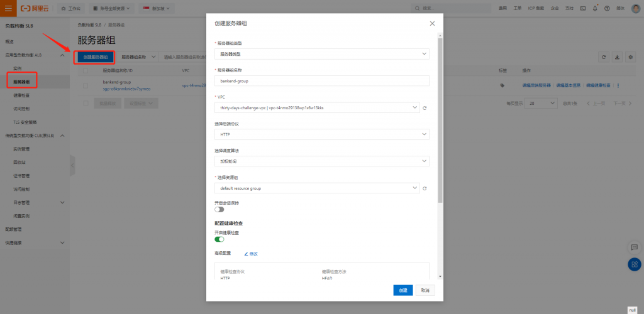644x314 pixels.
Task: Click 负载均衡 SLB breadcrumb
Action: pos(89,25)
